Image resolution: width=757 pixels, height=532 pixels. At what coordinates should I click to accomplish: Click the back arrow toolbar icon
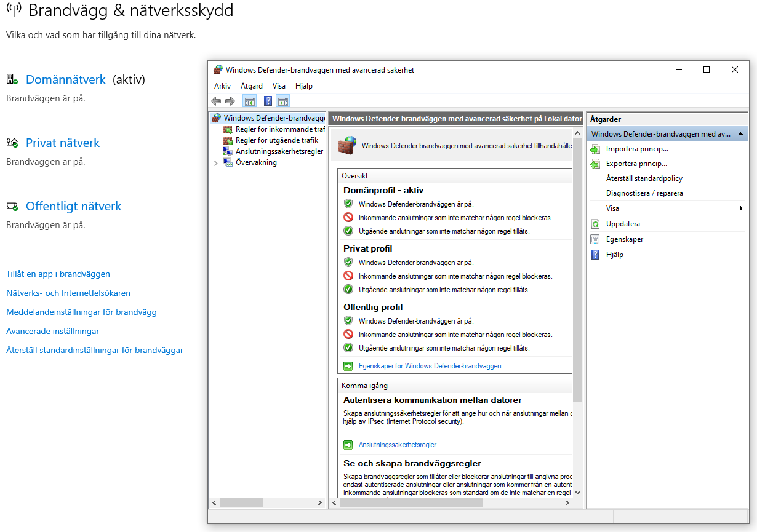pyautogui.click(x=216, y=101)
